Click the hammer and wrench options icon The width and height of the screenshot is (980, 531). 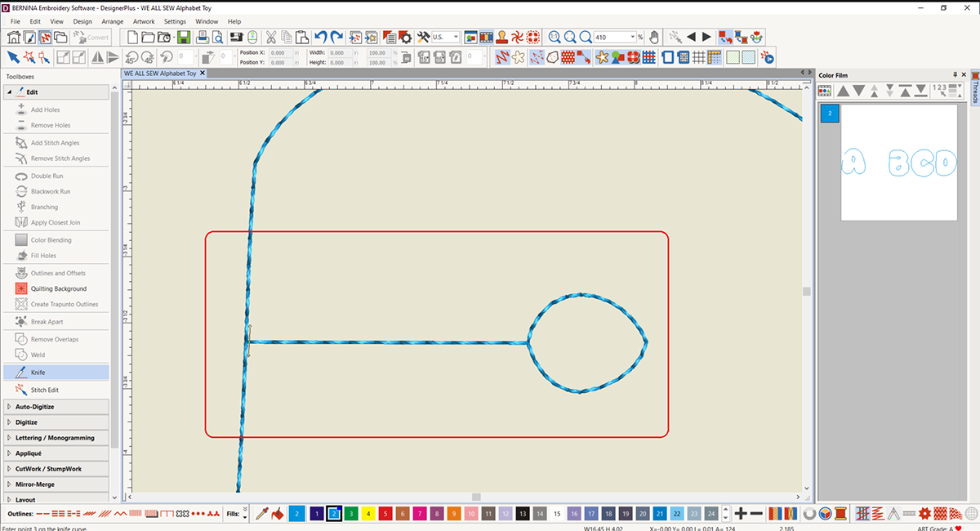click(x=422, y=37)
